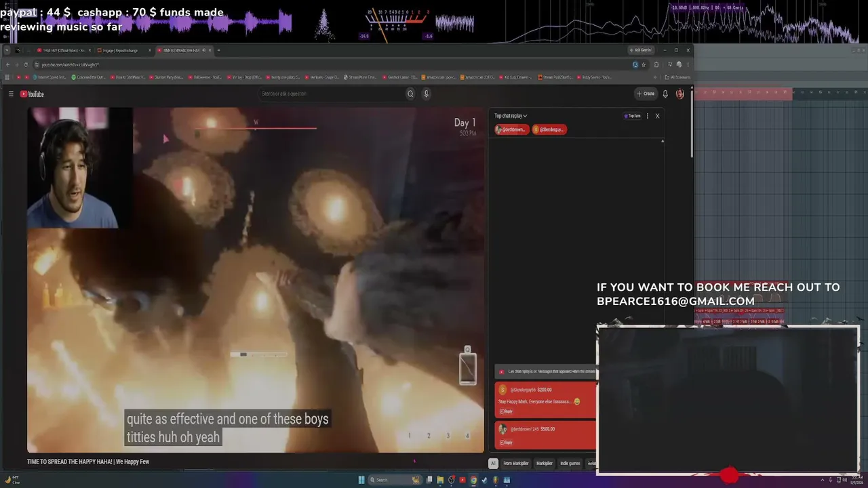Open File Explorer from the taskbar
This screenshot has height=488, width=868.
click(440, 480)
